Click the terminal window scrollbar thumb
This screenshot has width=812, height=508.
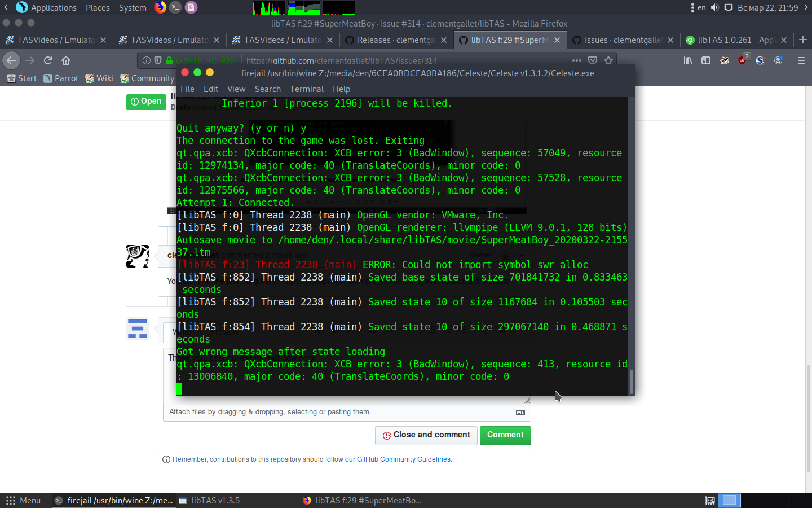631,382
